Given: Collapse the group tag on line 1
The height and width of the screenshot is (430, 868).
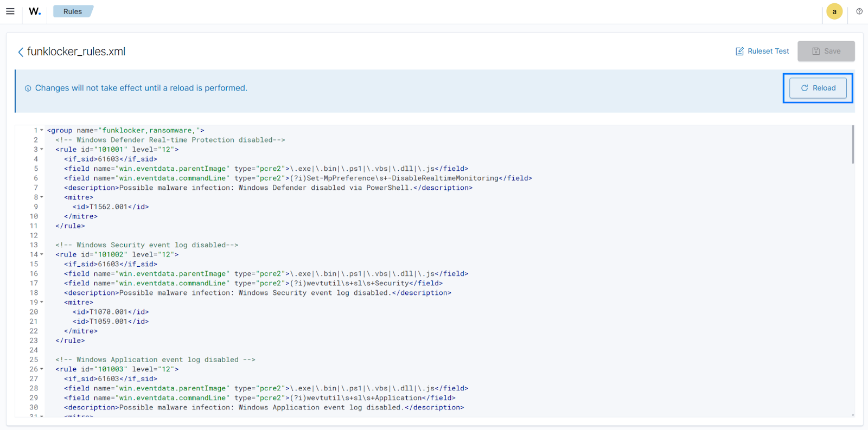Looking at the screenshot, I should coord(42,130).
